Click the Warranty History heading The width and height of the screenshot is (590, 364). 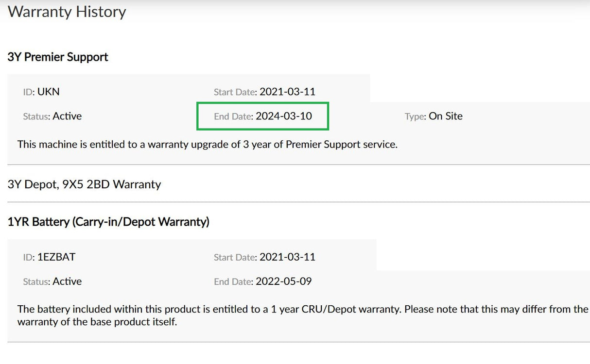[x=67, y=12]
